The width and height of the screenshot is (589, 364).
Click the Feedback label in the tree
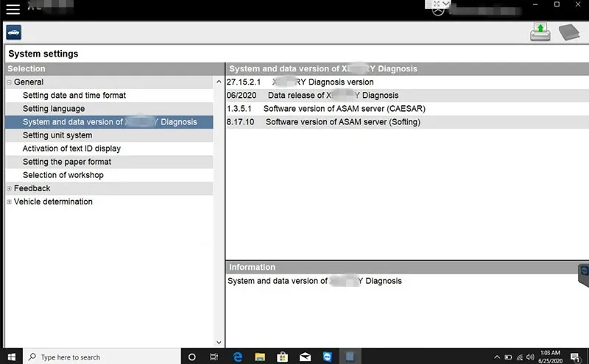(32, 188)
